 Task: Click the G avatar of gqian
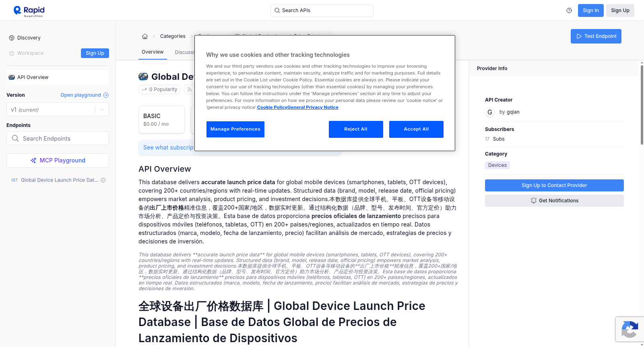click(490, 112)
